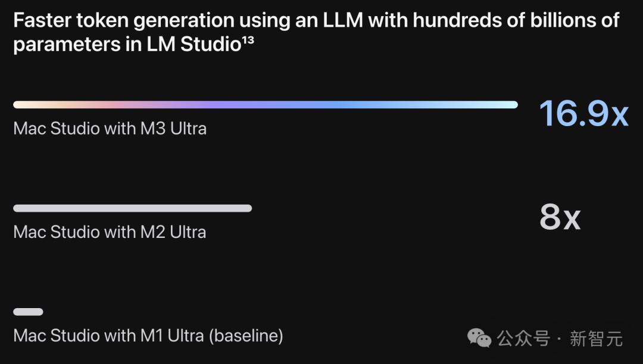Click the "(baseline)" text in the M1 label
643x364 pixels.
[246, 336]
